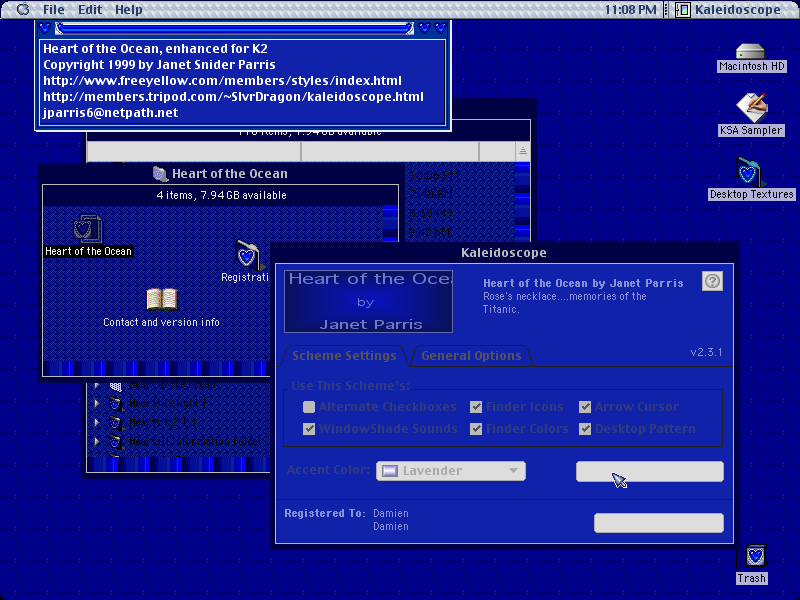Click the 'Registered To:' label
Image resolution: width=800 pixels, height=600 pixels.
(x=325, y=513)
